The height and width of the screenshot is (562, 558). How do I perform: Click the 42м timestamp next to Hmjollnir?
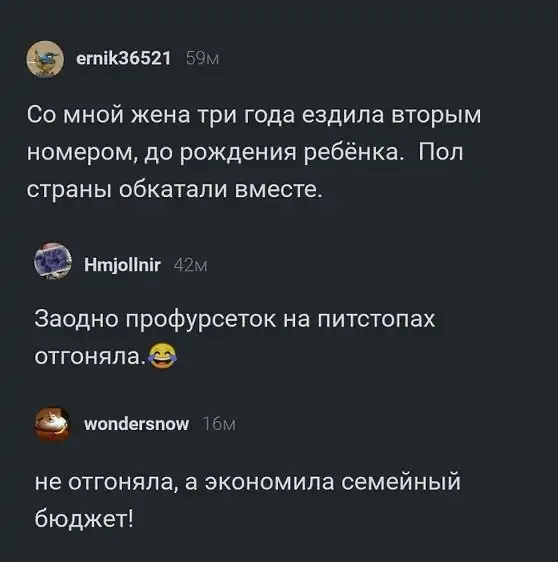click(x=190, y=266)
